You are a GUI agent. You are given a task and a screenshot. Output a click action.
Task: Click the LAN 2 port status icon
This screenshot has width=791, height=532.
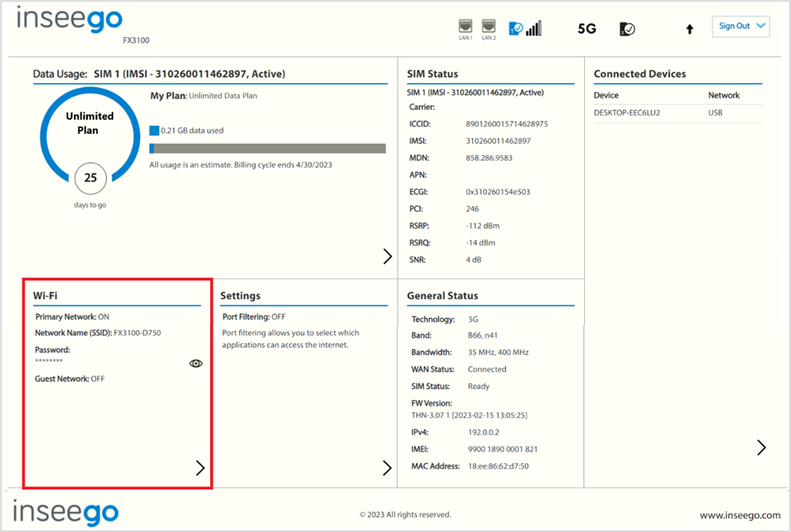pos(489,26)
